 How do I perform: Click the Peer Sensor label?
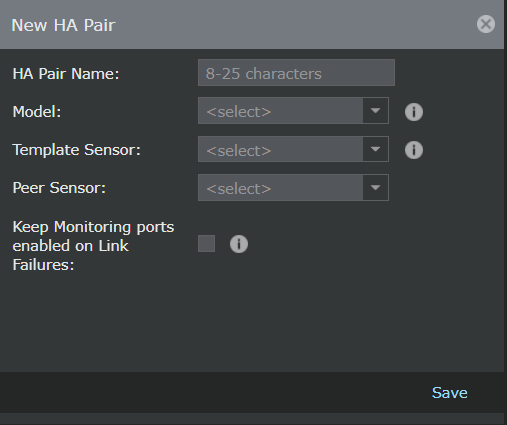(x=59, y=188)
